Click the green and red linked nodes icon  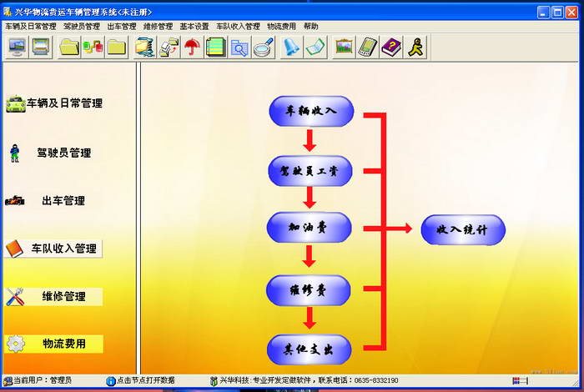93,48
